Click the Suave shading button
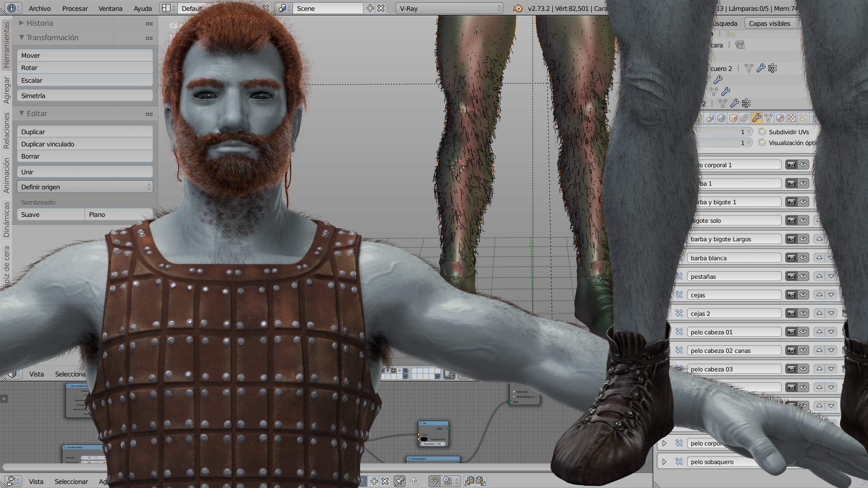868x488 pixels. coord(51,215)
